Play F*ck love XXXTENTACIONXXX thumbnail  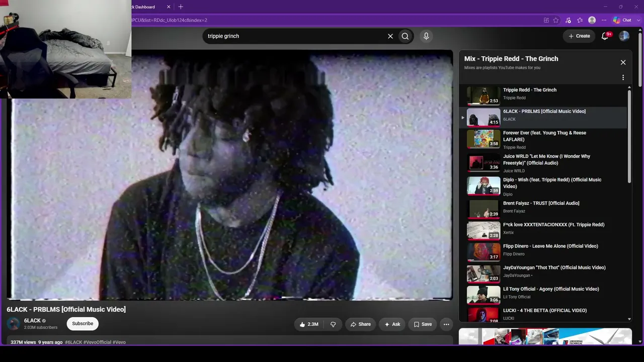484,231
